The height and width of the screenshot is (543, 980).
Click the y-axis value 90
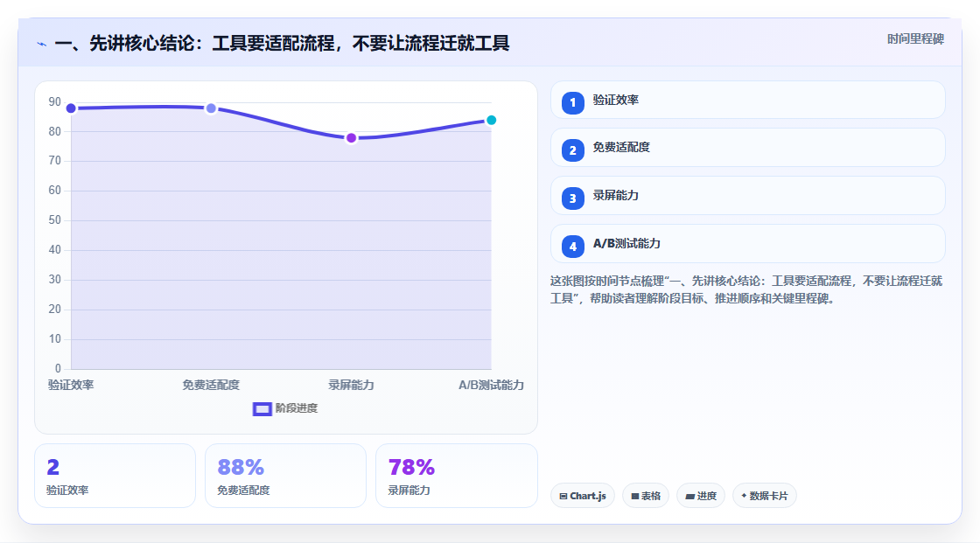pos(55,101)
